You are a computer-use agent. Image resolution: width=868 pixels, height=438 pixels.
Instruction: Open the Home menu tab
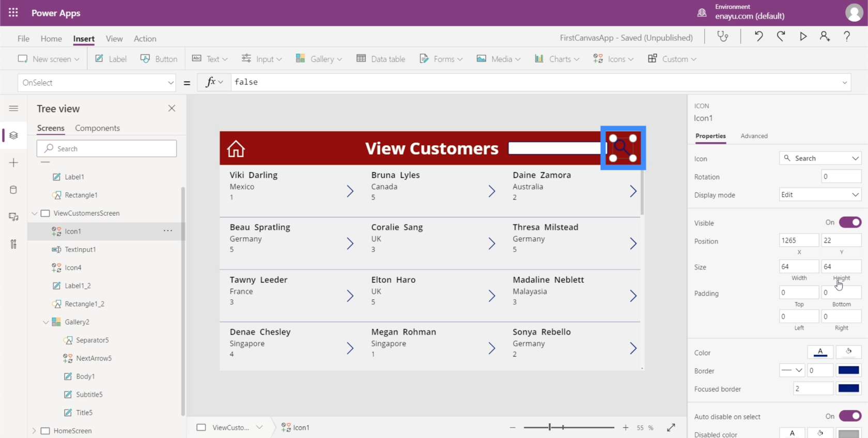point(51,38)
